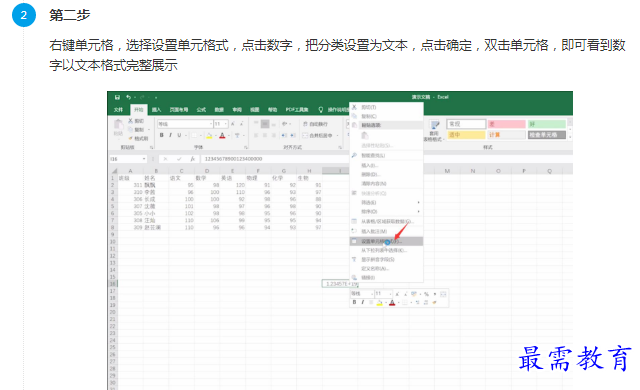Open the 数据 (Data) ribbon tab
640x390 pixels.
219,110
